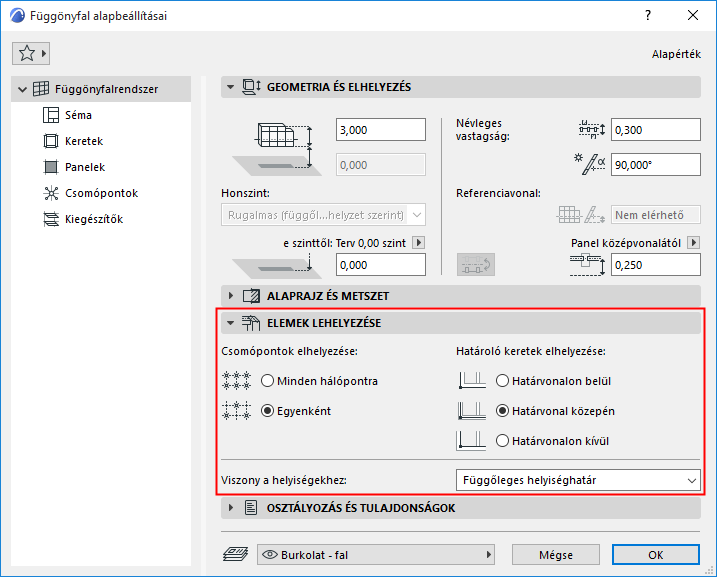Click the reference line grid icon

click(x=569, y=214)
